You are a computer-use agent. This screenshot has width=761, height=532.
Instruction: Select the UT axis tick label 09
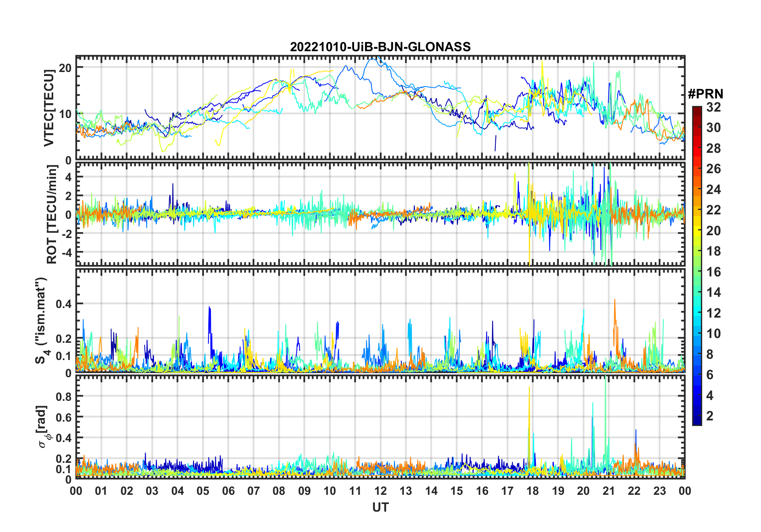point(304,491)
